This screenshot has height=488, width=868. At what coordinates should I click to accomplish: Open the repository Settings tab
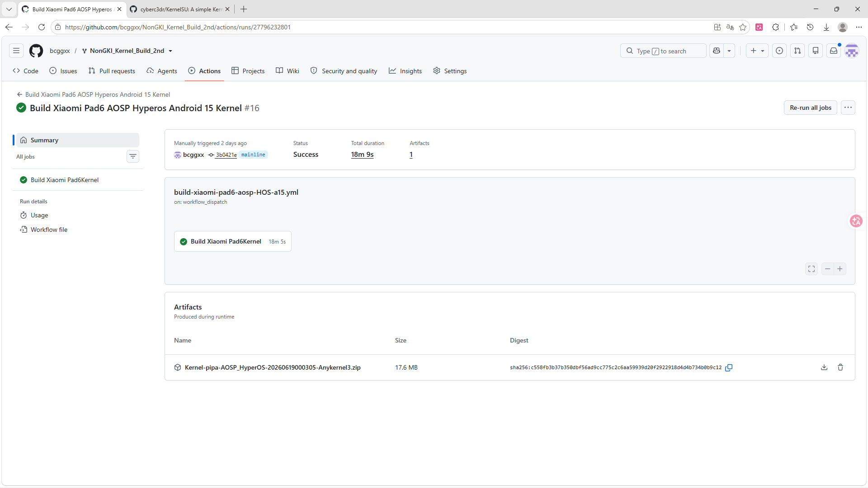click(450, 71)
